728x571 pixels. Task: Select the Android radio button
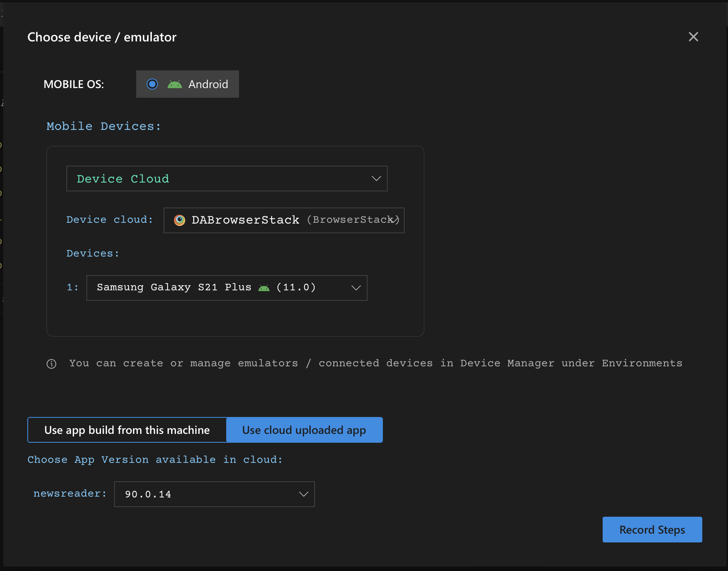click(x=152, y=84)
